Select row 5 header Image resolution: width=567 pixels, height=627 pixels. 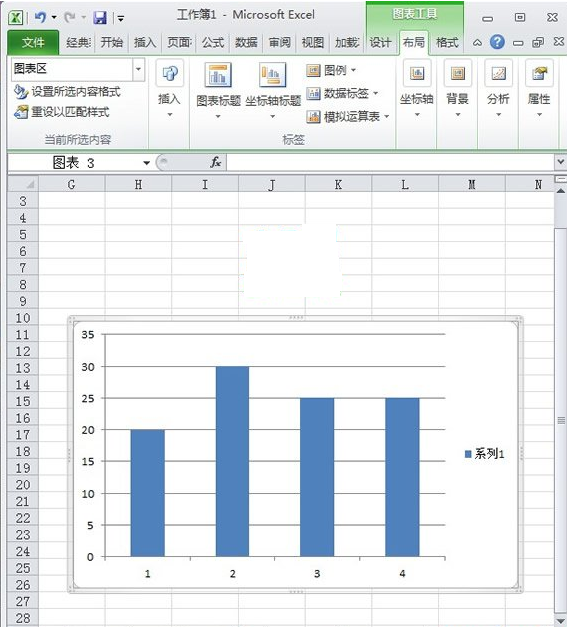tap(23, 234)
